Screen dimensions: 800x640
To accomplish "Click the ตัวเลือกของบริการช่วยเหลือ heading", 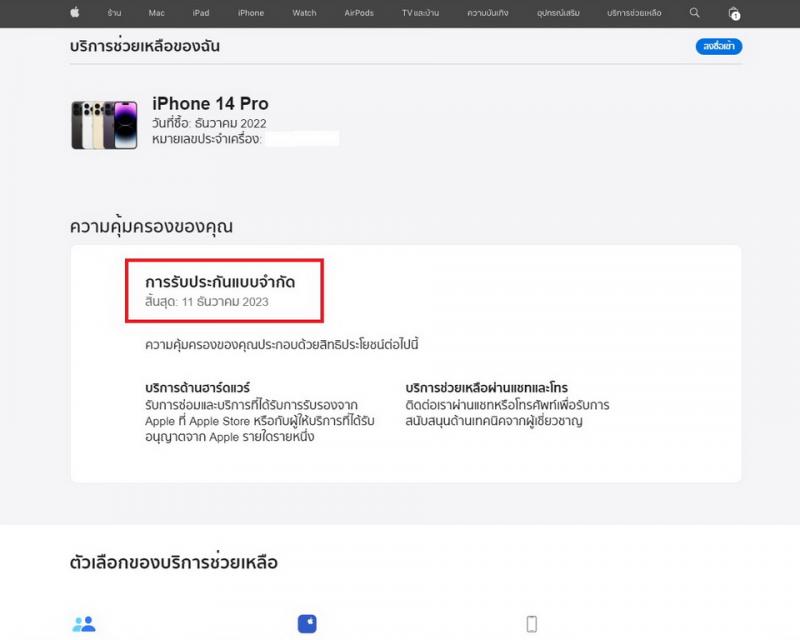I will click(173, 562).
